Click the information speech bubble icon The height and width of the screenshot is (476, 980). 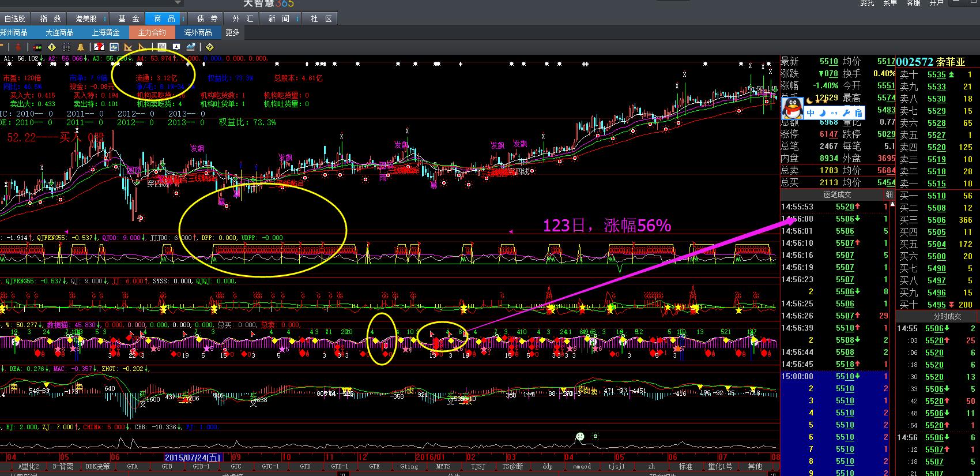pos(176,47)
